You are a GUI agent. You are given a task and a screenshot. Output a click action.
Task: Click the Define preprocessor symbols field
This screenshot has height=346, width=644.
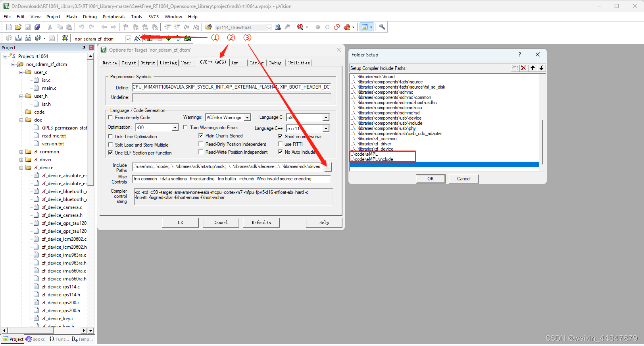[x=231, y=87]
